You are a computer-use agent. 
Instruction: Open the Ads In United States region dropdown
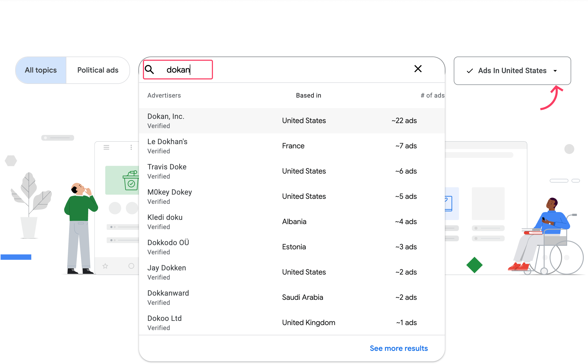pos(512,70)
